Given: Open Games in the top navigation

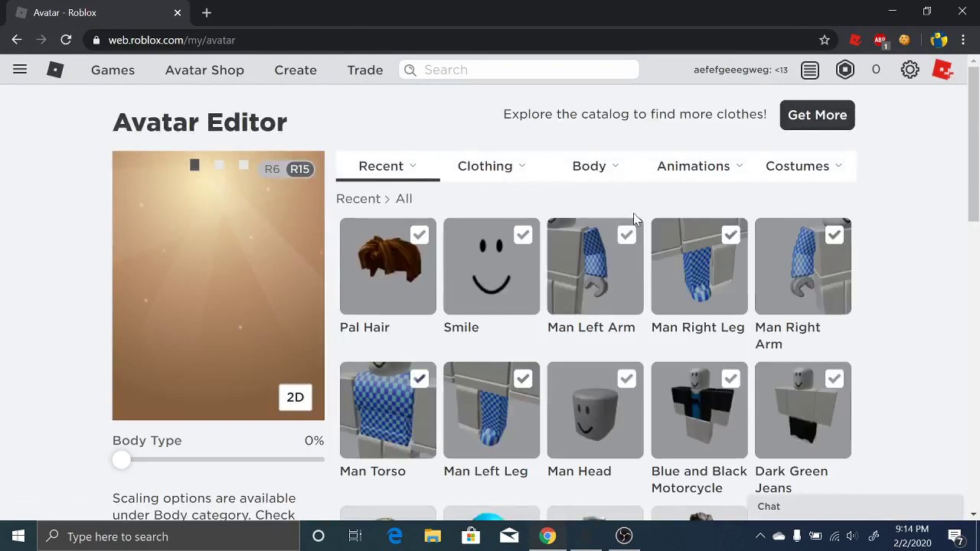Looking at the screenshot, I should click(x=113, y=70).
